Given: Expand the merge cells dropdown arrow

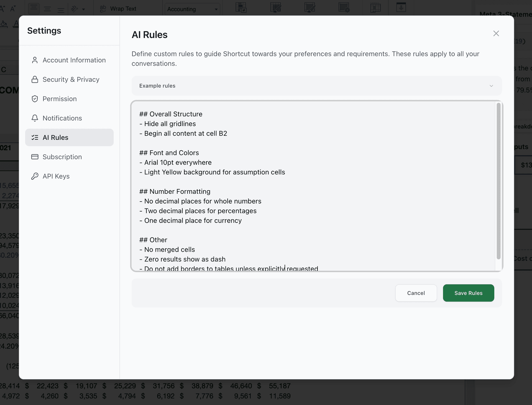Looking at the screenshot, I should 84,9.
